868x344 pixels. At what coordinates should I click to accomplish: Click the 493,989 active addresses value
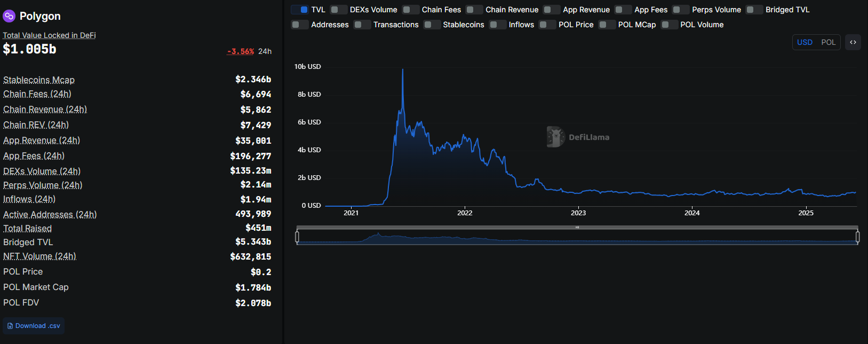pyautogui.click(x=253, y=214)
